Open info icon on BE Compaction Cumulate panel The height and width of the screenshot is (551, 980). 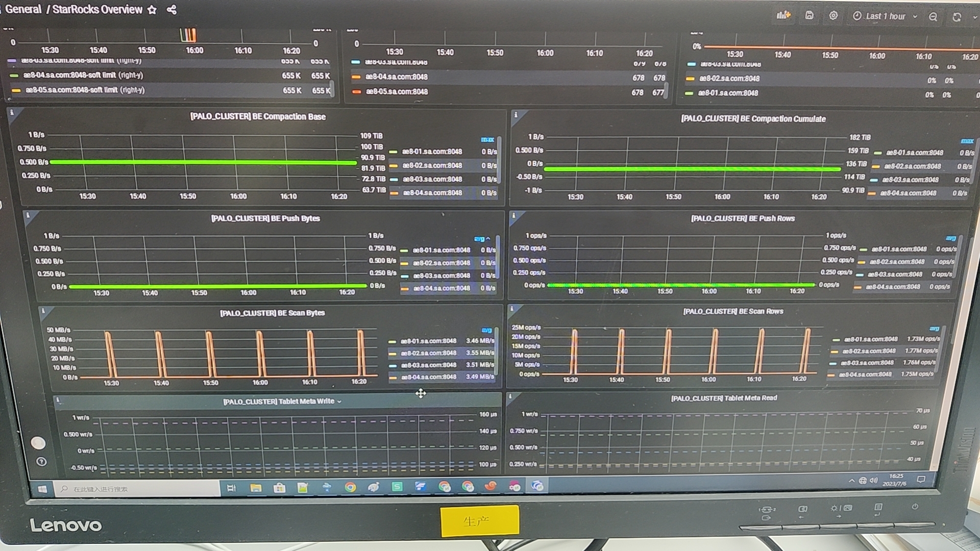516,115
